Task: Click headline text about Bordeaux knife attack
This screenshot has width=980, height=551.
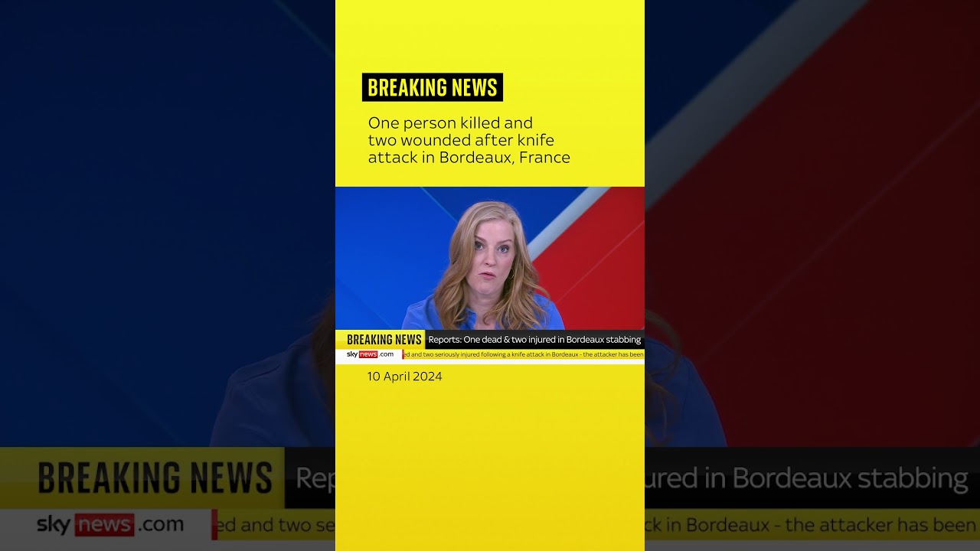Action: click(469, 140)
